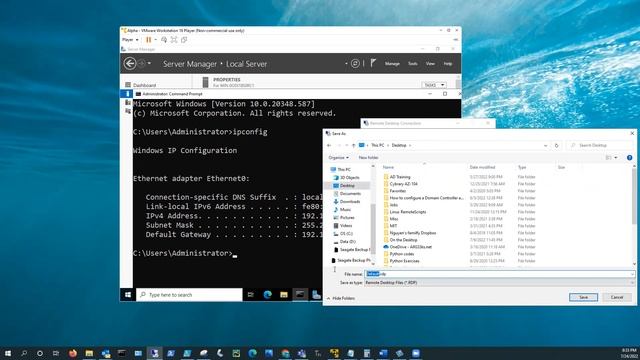The image size is (640, 360).
Task: Open Task View in the VM taskbar
Action: point(251,295)
